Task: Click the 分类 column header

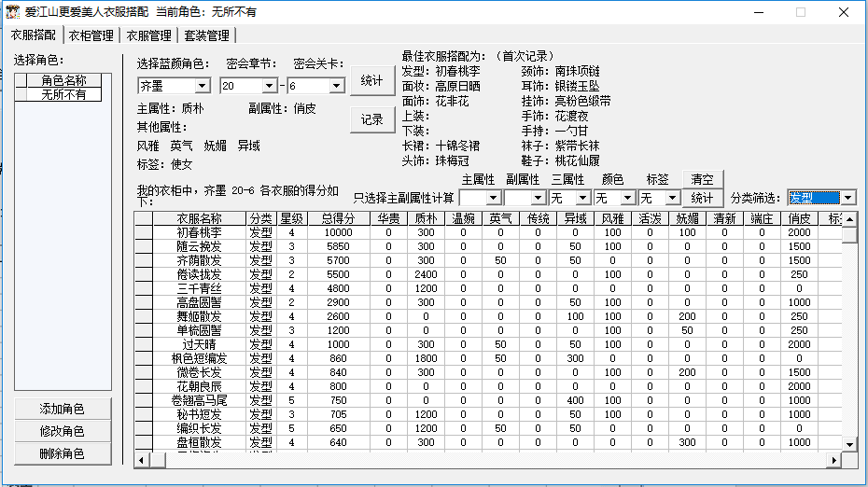Action: (260, 218)
